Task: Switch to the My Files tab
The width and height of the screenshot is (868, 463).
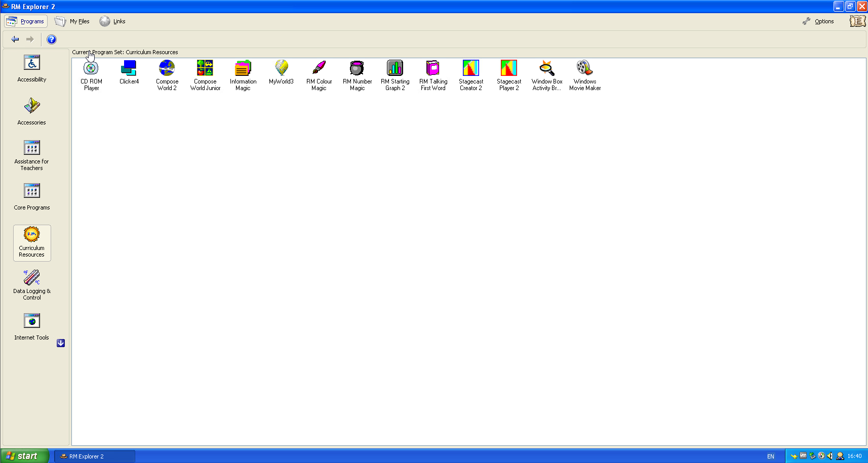Action: [72, 21]
